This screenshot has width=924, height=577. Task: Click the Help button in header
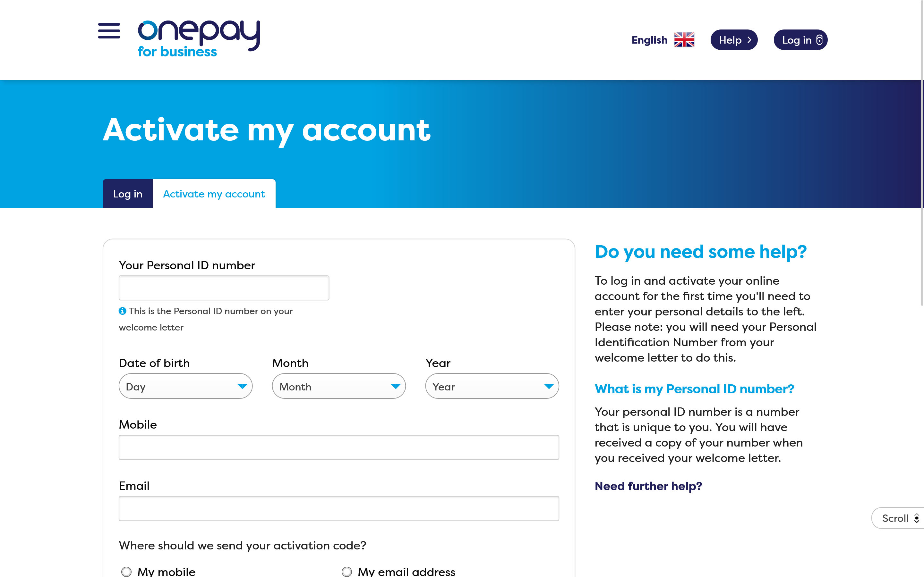point(733,40)
